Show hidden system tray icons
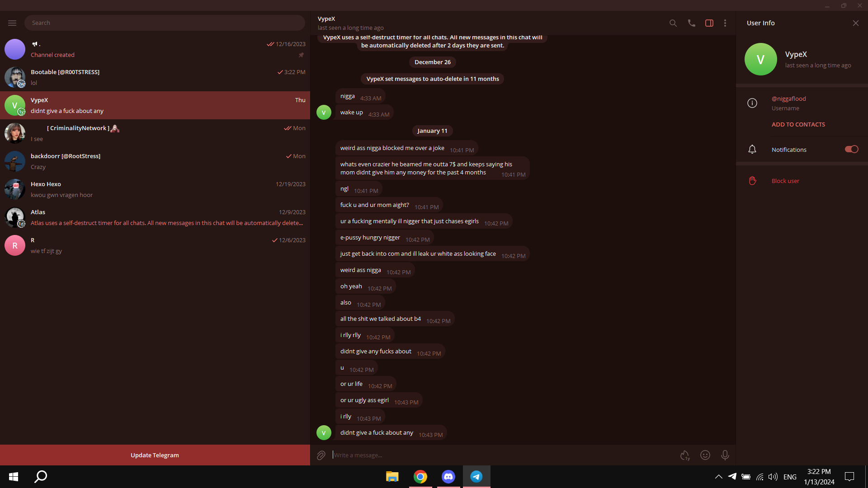Image resolution: width=868 pixels, height=488 pixels. click(718, 477)
